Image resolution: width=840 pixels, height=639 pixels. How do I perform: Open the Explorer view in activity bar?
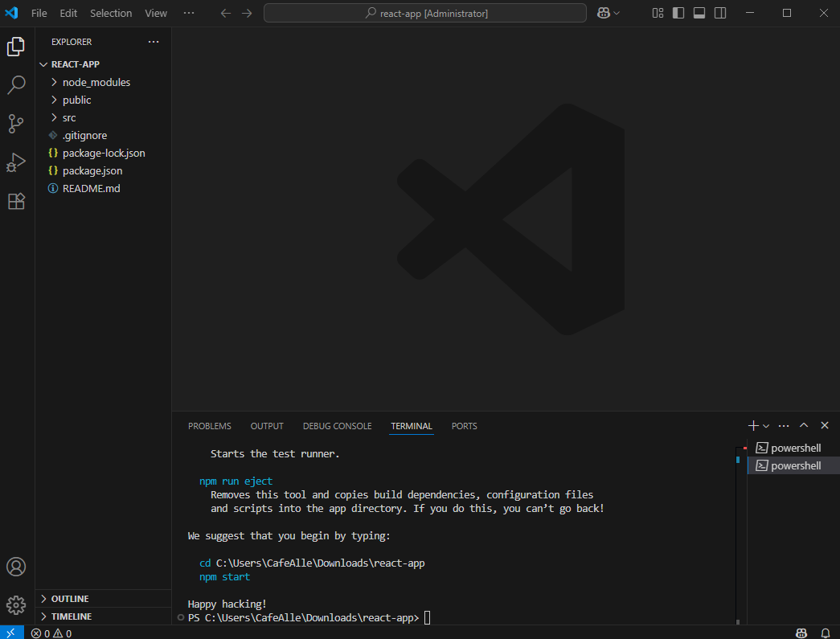[x=16, y=47]
